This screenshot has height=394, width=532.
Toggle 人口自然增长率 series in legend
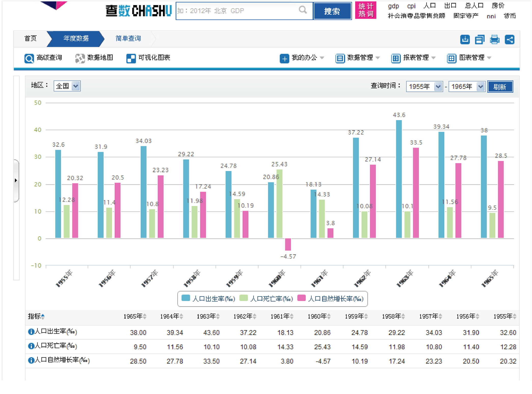click(x=331, y=298)
